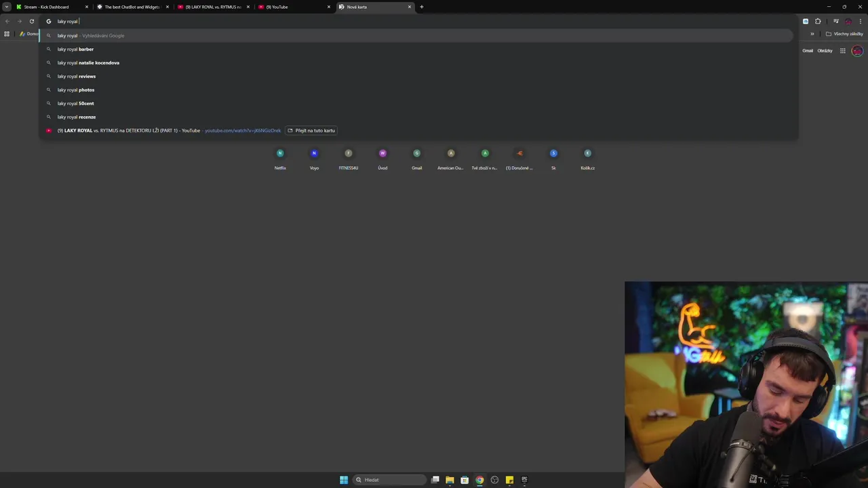868x488 pixels.
Task: Open the Chrome three-dot menu
Action: [860, 21]
